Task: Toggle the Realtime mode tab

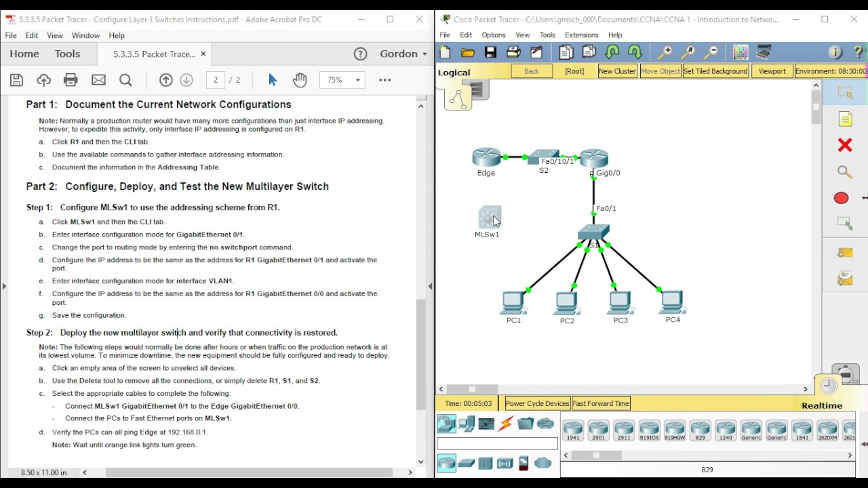Action: (822, 405)
